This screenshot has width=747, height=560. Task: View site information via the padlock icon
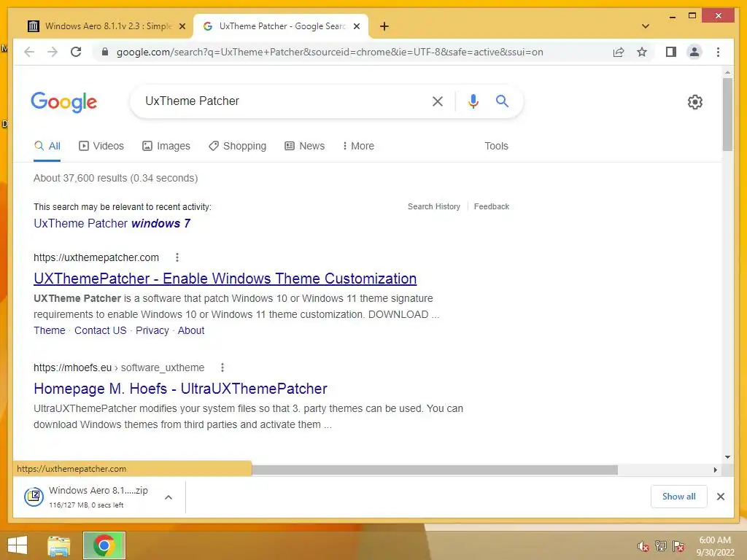(x=105, y=52)
